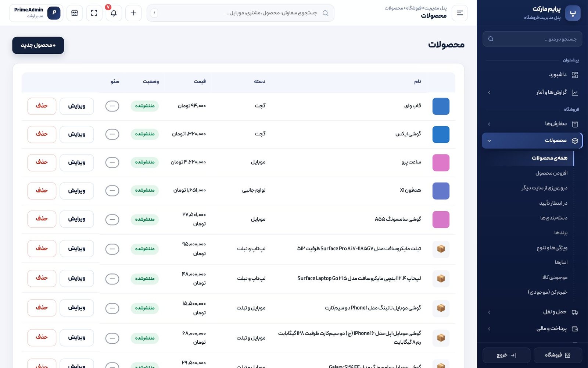The height and width of the screenshot is (368, 588).
Task: Click the فروشگاه button at sidebar bottom
Action: pyautogui.click(x=558, y=355)
